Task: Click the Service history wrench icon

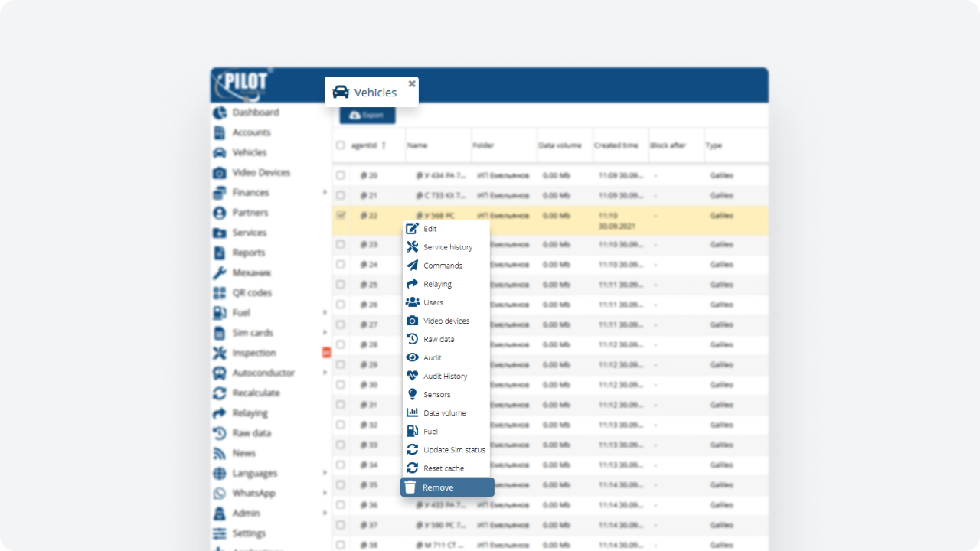Action: (412, 247)
